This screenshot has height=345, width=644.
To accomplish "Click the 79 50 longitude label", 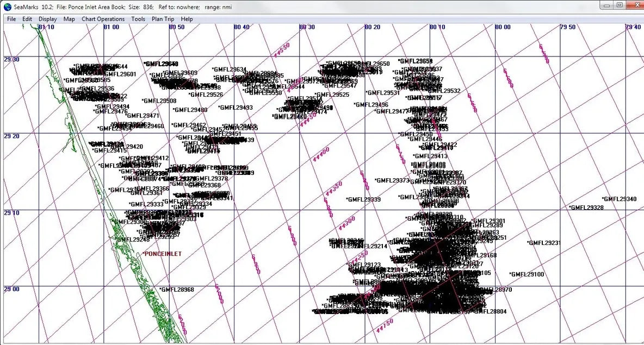I will (x=568, y=27).
